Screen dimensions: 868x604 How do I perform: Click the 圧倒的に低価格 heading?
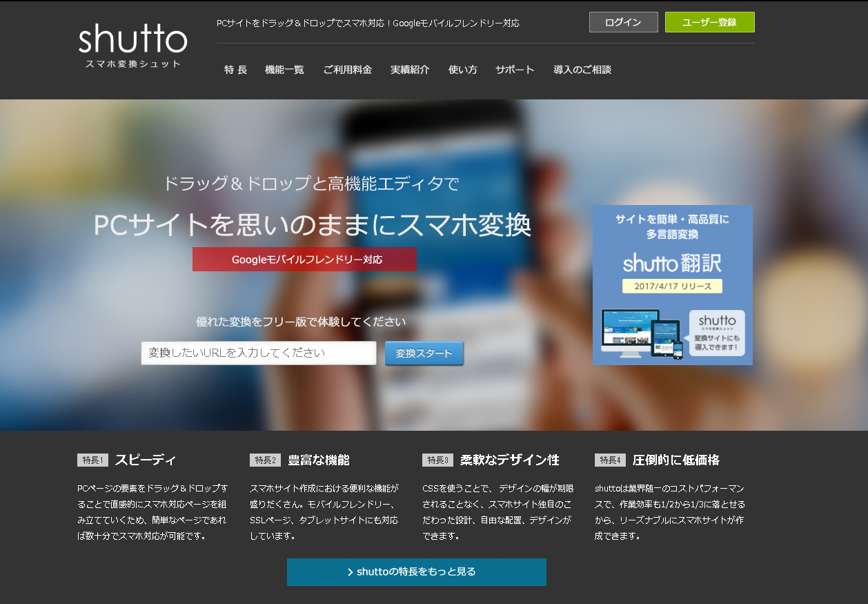[x=675, y=460]
